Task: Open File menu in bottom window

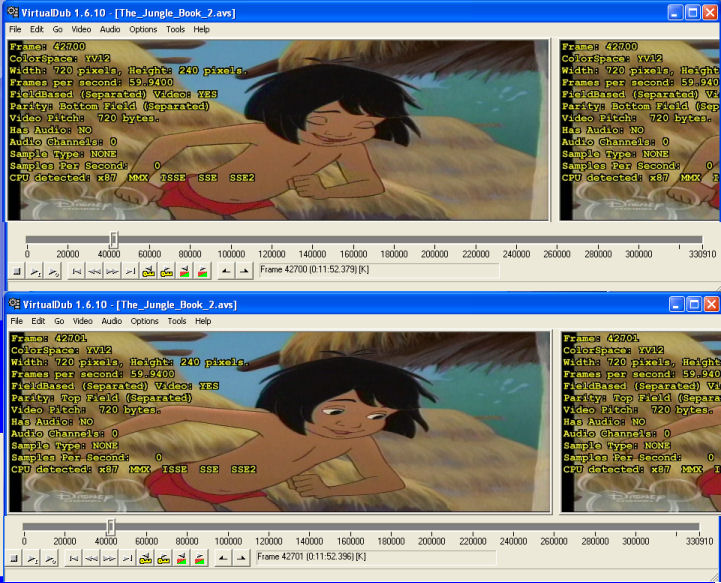Action: [17, 321]
